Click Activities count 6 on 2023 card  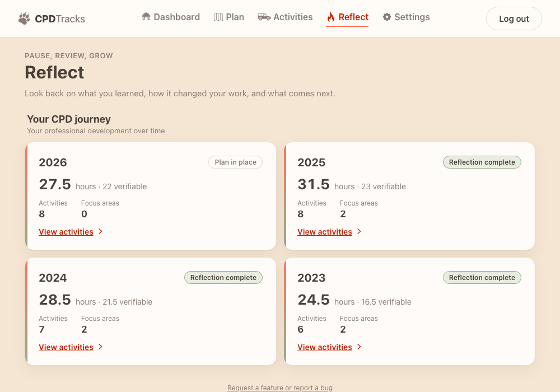300,329
